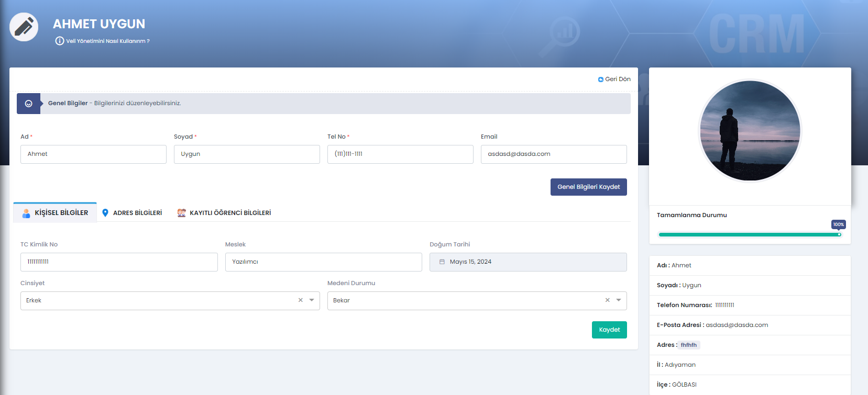This screenshot has height=395, width=868.
Task: Expand the Cinsiyet dropdown arrow
Action: click(312, 300)
